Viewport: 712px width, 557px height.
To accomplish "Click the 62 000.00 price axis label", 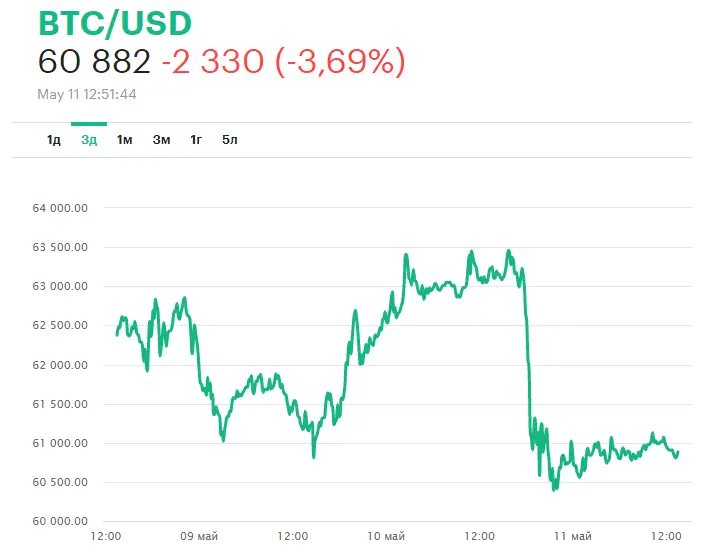I will [x=61, y=365].
